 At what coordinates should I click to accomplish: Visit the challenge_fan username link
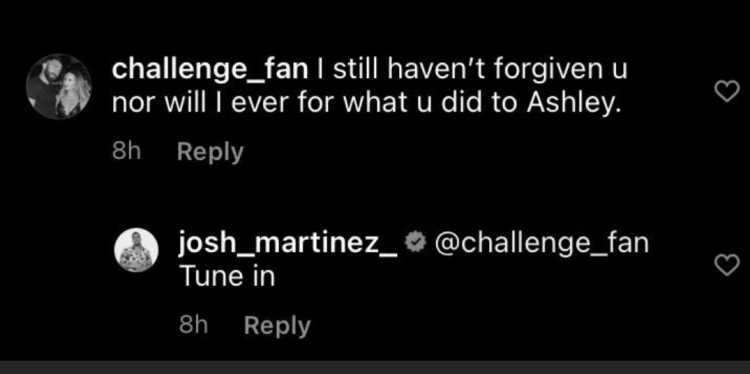pyautogui.click(x=210, y=70)
